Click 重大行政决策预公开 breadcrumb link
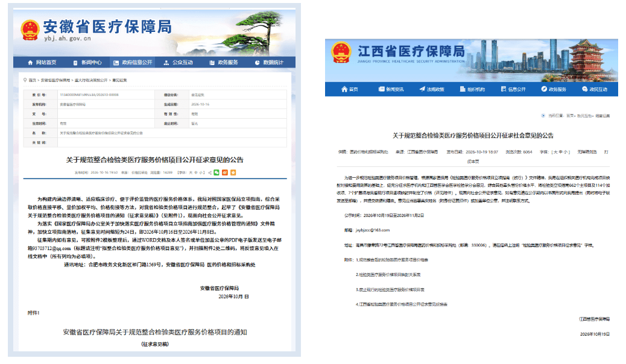 [91, 80]
